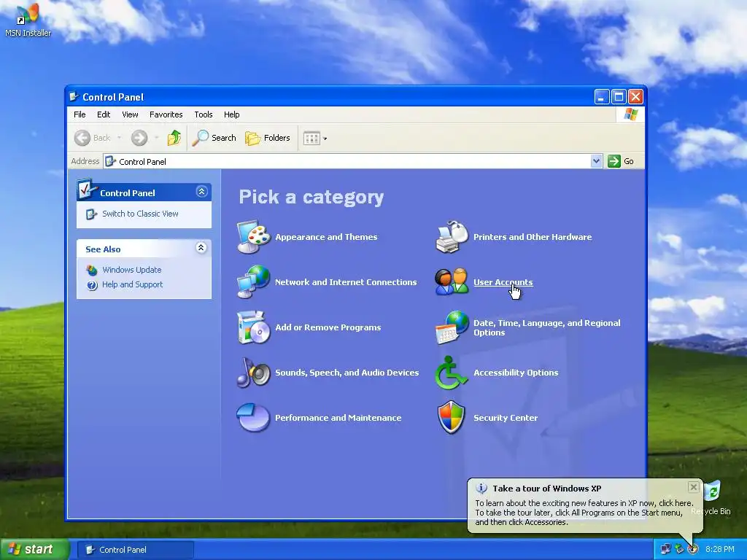Open Appearance and Themes category icon

pos(253,237)
